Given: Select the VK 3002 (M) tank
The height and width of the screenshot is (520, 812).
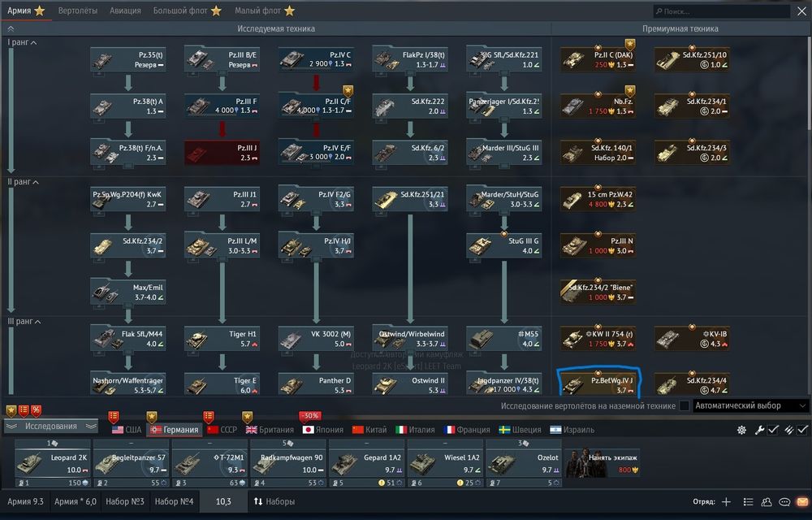Looking at the screenshot, I should [x=316, y=339].
